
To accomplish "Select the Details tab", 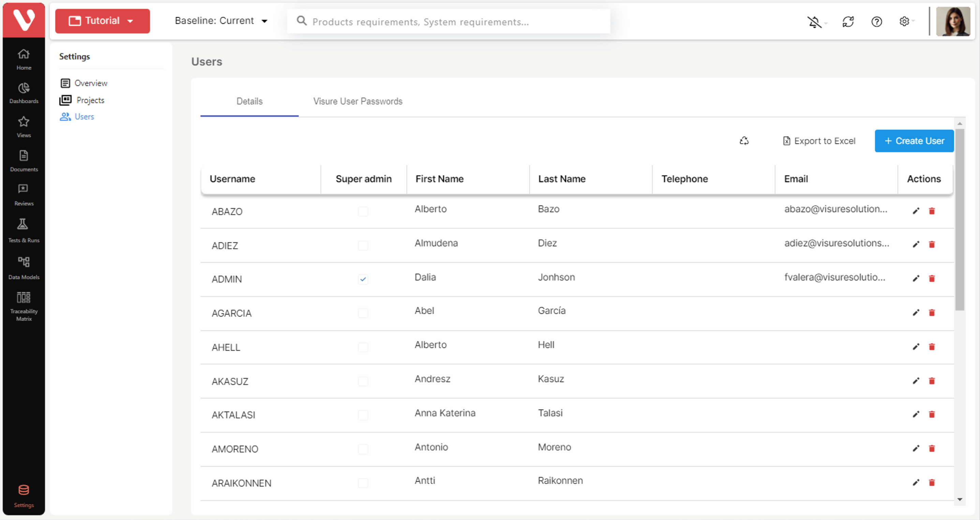I will (x=249, y=101).
